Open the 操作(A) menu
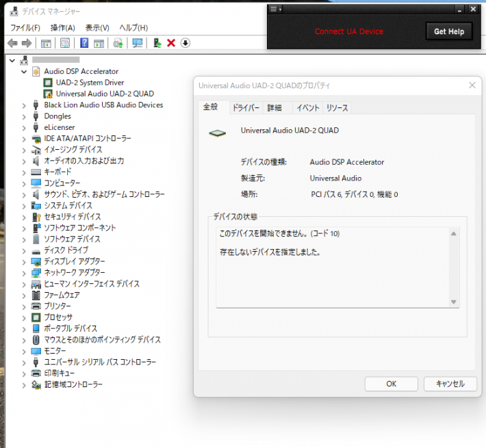This screenshot has height=448, width=486. [62, 28]
